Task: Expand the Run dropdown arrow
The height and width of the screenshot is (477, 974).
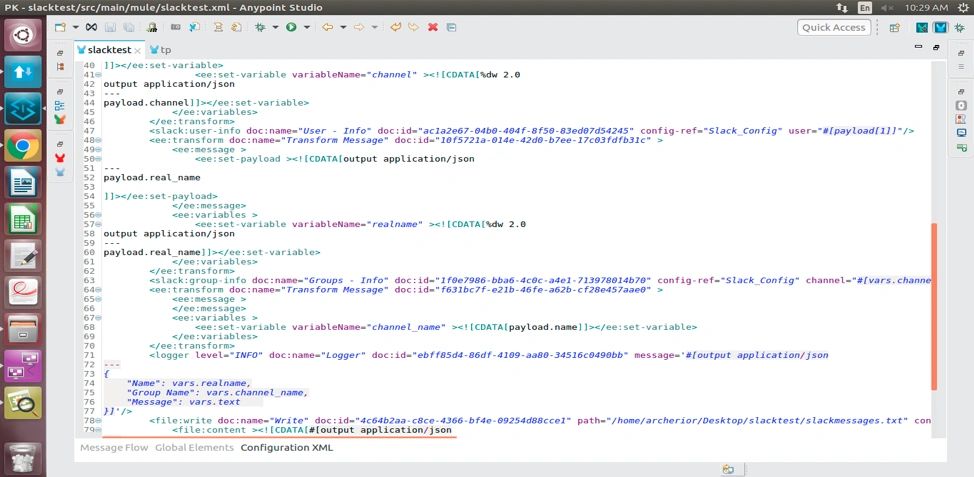Action: point(306,27)
